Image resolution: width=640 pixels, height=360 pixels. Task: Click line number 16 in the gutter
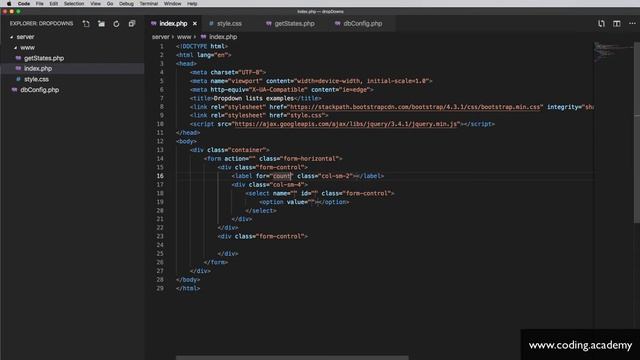pos(160,176)
